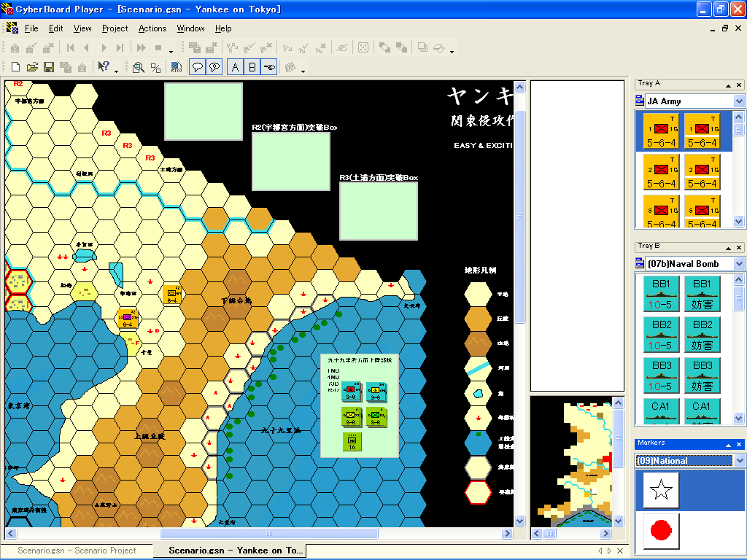Open the Window menu
The image size is (747, 560).
point(190,28)
